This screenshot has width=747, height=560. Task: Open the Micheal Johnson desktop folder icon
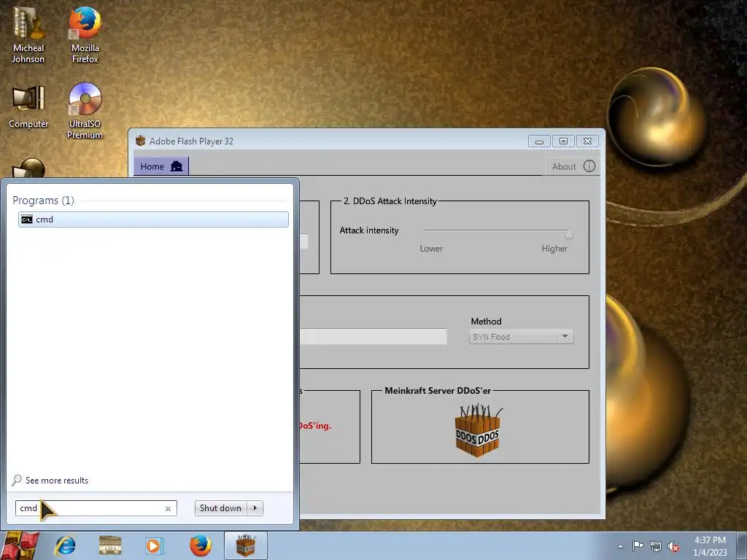[28, 34]
